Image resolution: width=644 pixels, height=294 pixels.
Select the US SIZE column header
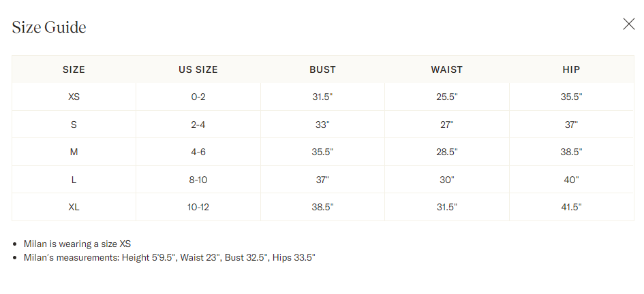pos(198,69)
